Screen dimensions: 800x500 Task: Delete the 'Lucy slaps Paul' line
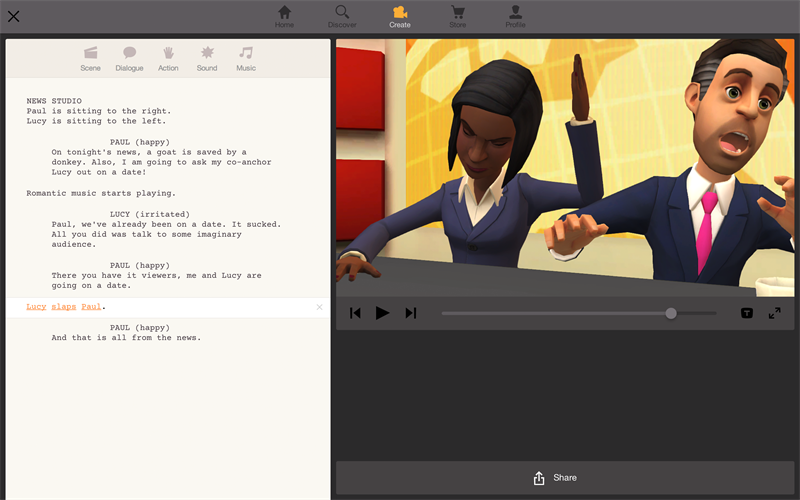[x=319, y=307]
